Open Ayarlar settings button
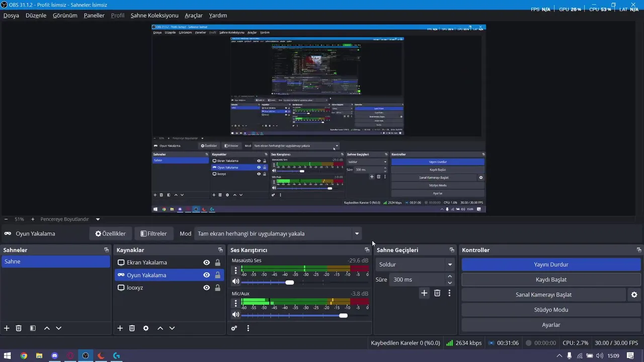 551,325
